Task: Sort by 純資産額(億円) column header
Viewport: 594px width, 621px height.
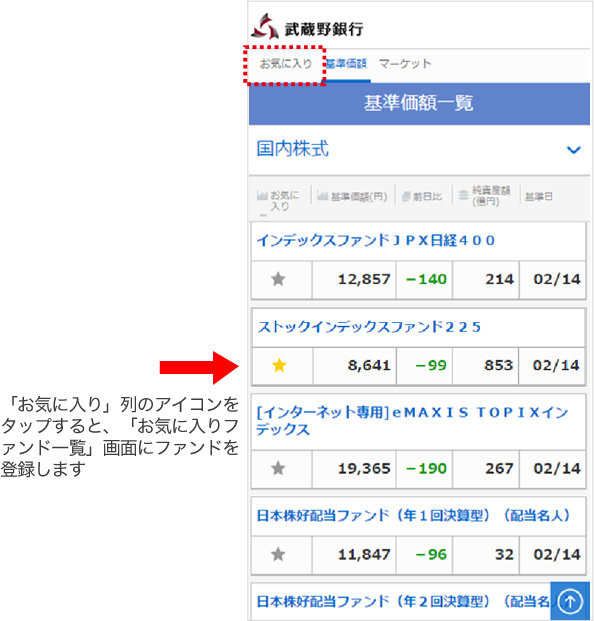Action: click(485, 196)
